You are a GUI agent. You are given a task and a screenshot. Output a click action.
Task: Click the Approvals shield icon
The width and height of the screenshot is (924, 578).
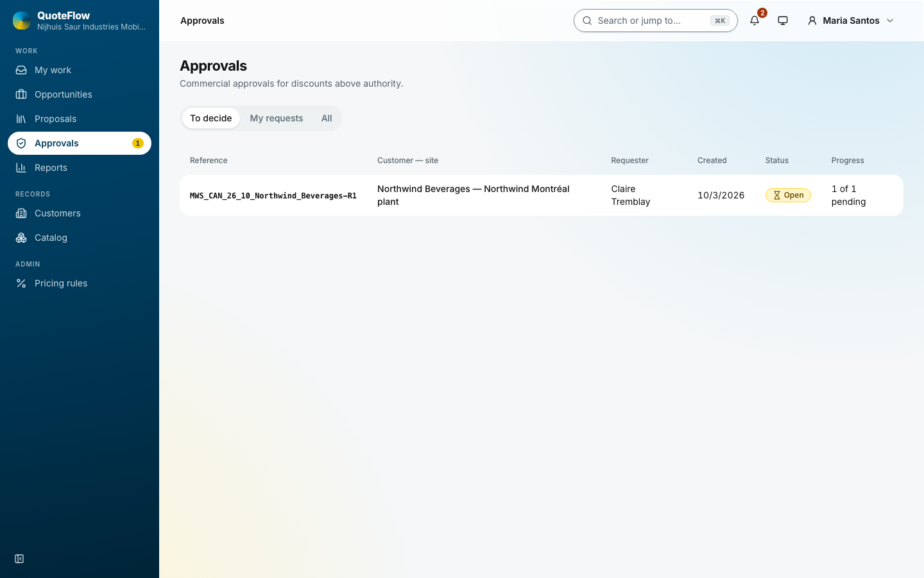(21, 143)
